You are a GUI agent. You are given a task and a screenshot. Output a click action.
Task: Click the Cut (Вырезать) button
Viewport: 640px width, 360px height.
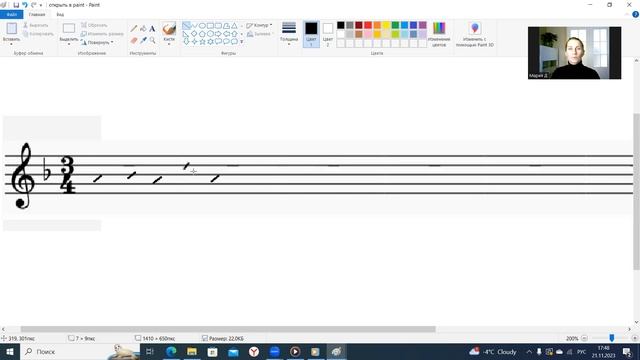pyautogui.click(x=36, y=25)
